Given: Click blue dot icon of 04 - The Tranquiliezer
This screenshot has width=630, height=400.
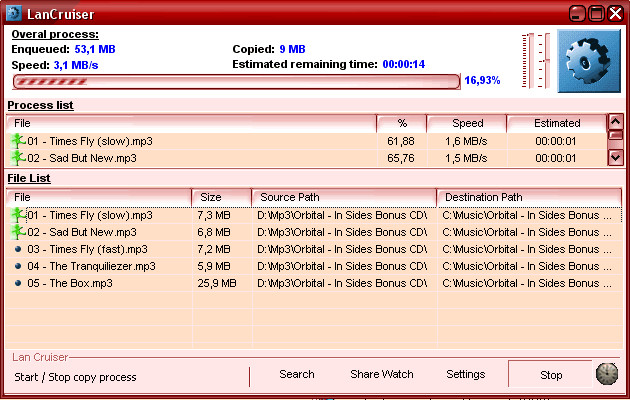Looking at the screenshot, I should pyautogui.click(x=18, y=266).
